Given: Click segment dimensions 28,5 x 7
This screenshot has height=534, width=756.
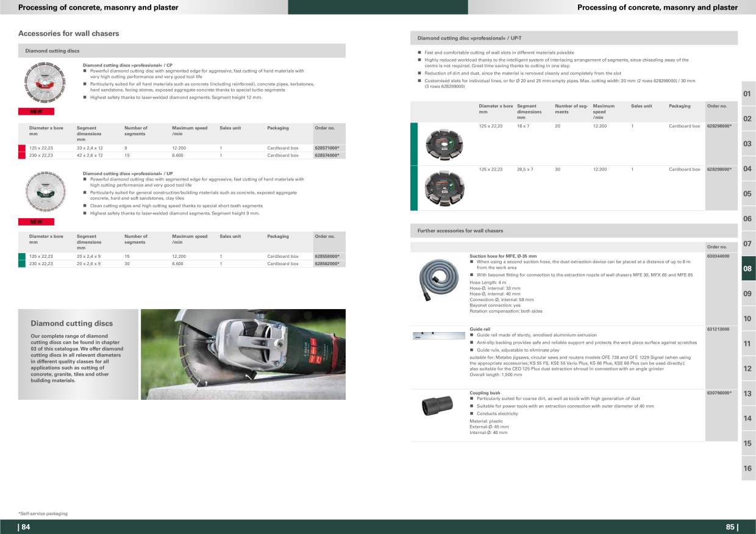Looking at the screenshot, I should [525, 169].
